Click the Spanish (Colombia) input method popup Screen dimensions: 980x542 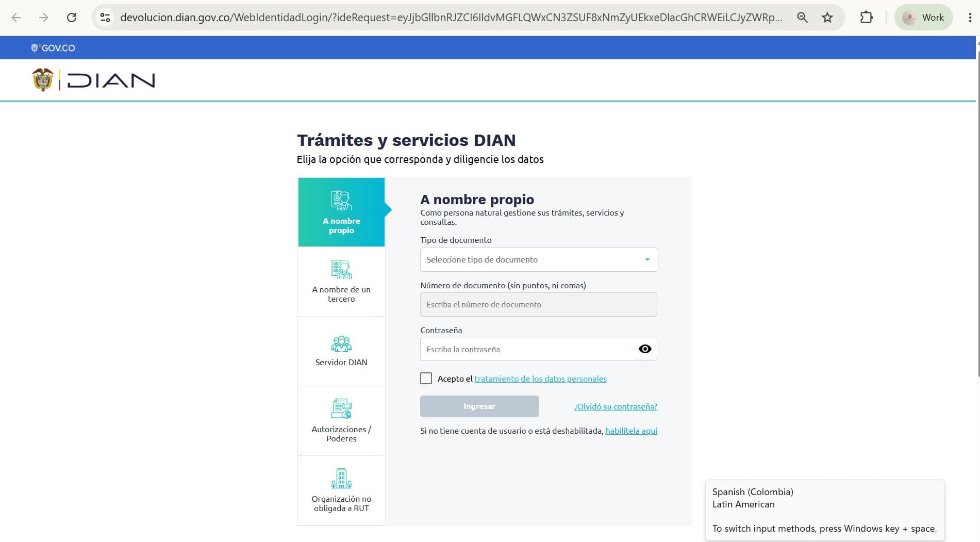pyautogui.click(x=825, y=510)
